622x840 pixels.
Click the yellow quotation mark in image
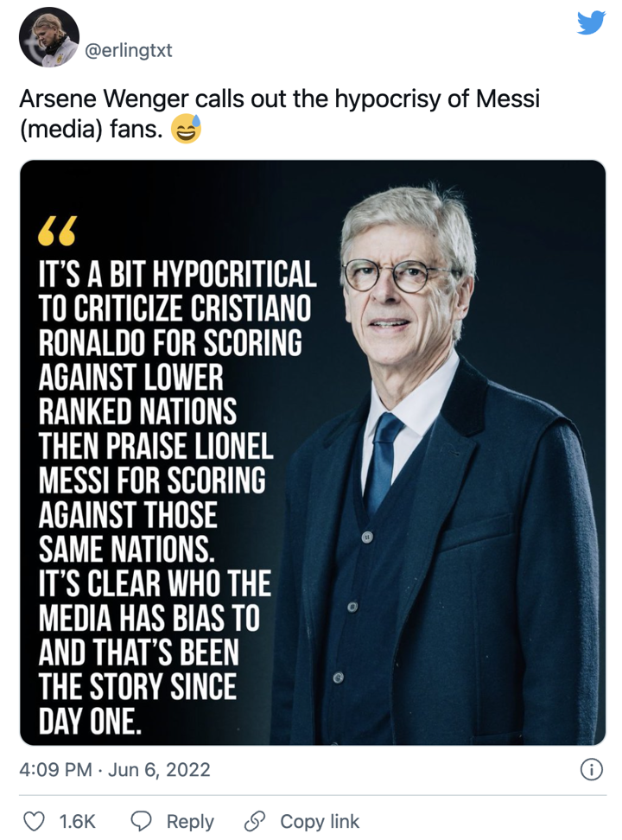(x=57, y=231)
